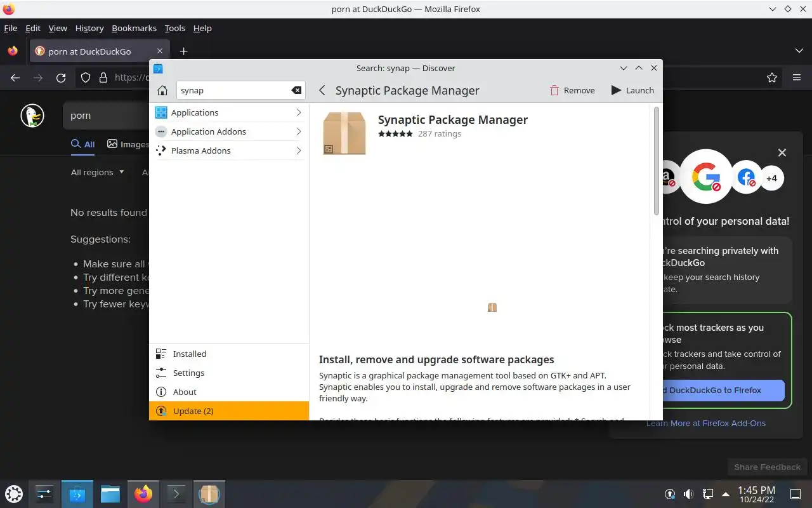Viewport: 812px width, 508px height.
Task: Expand Plasma Addons chevron arrow
Action: (x=298, y=150)
